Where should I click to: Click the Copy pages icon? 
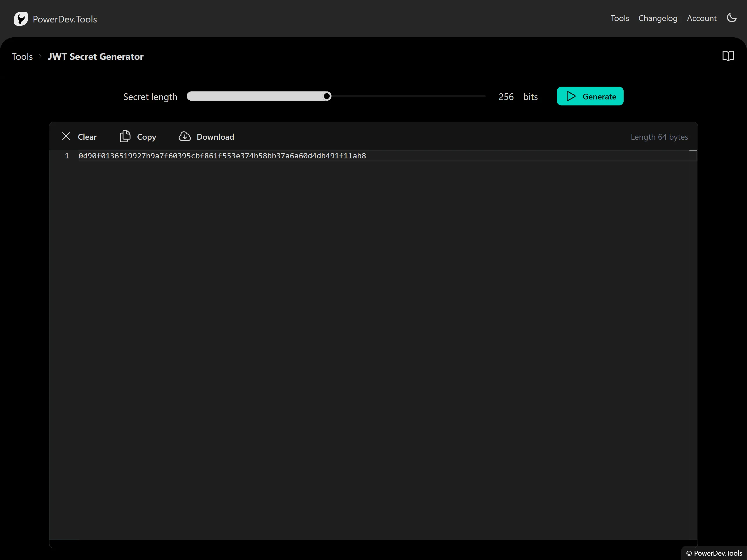click(x=125, y=136)
